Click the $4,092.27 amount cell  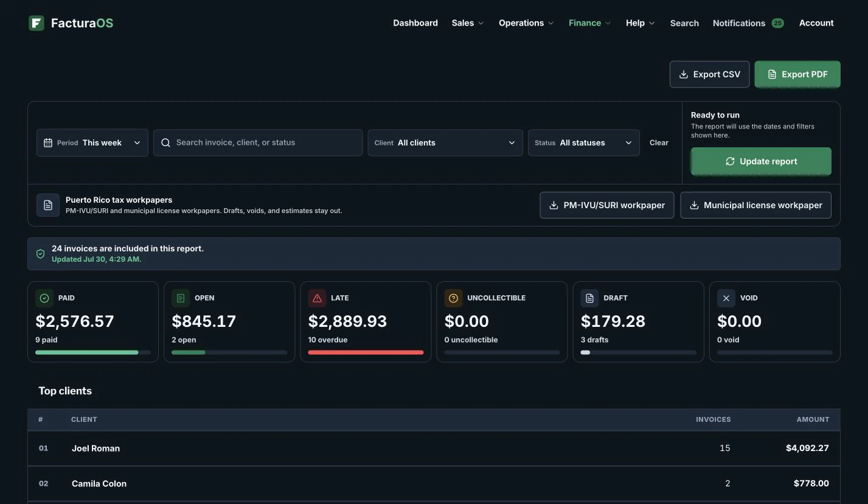pos(807,449)
